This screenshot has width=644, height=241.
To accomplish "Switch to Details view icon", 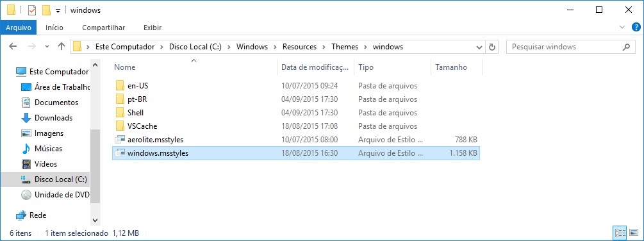I will (x=620, y=233).
